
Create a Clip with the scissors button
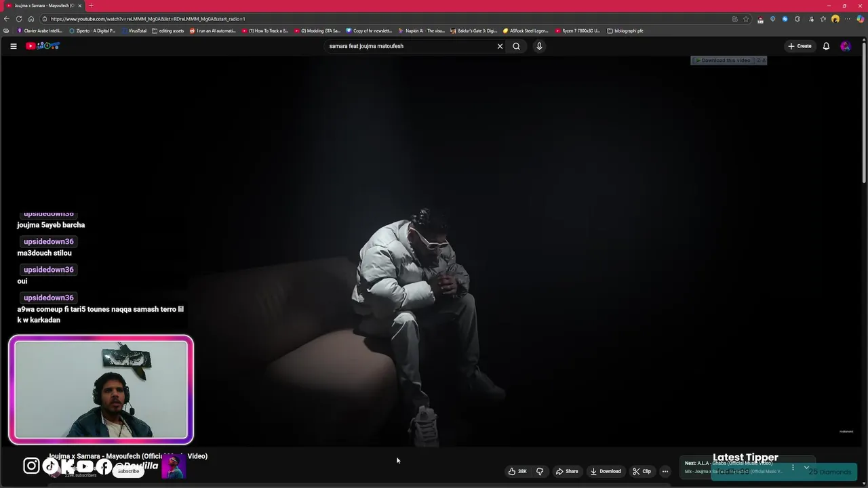click(x=642, y=471)
